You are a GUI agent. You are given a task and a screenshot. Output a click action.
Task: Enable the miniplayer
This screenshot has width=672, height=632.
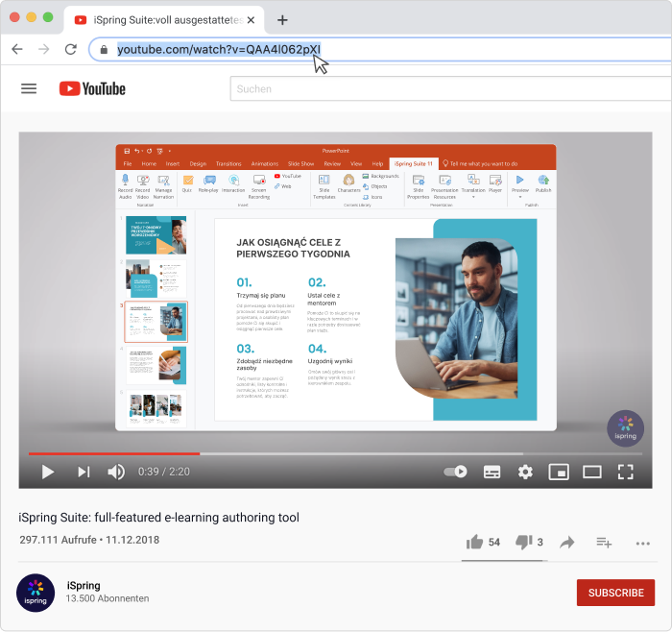pos(559,472)
